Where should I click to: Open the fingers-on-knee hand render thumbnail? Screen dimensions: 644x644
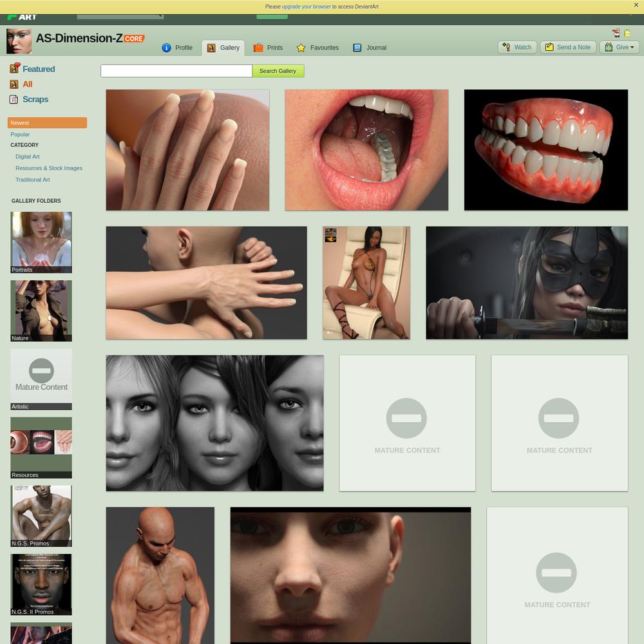click(x=187, y=150)
